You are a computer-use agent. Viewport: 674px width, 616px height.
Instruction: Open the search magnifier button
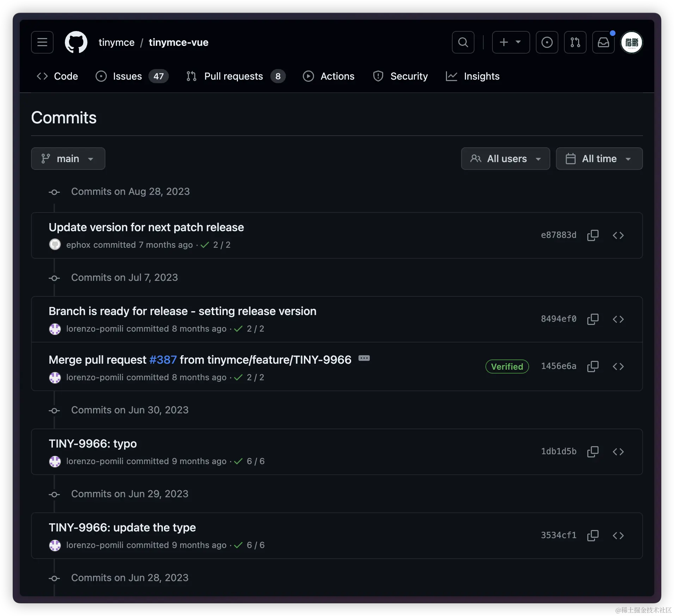[463, 42]
